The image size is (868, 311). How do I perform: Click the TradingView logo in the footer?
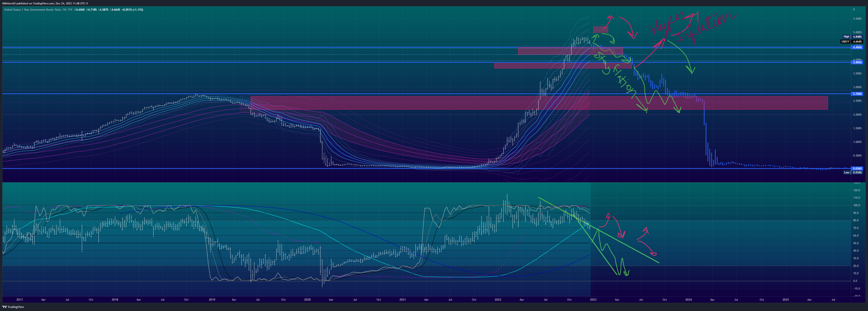(x=13, y=307)
